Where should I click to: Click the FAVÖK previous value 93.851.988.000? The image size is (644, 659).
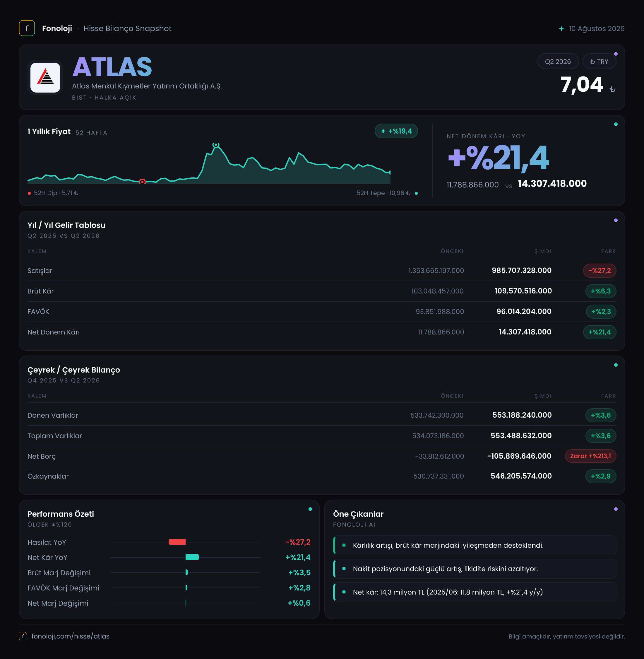click(440, 312)
